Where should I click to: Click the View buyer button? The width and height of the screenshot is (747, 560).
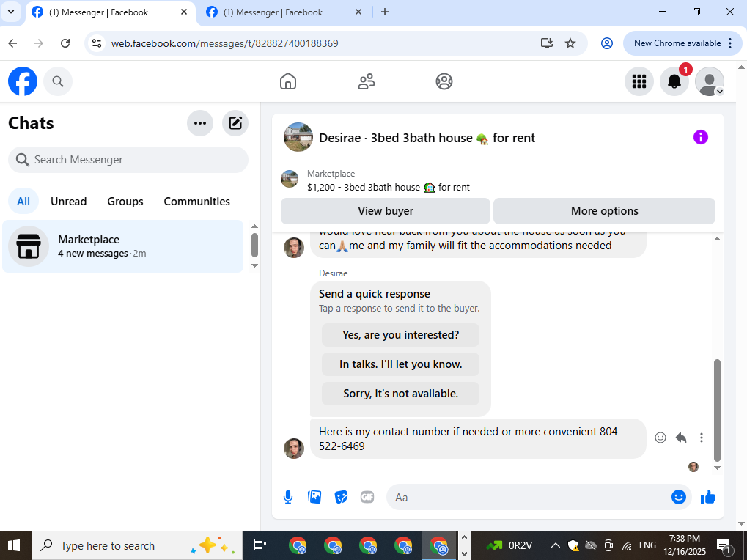tap(386, 211)
